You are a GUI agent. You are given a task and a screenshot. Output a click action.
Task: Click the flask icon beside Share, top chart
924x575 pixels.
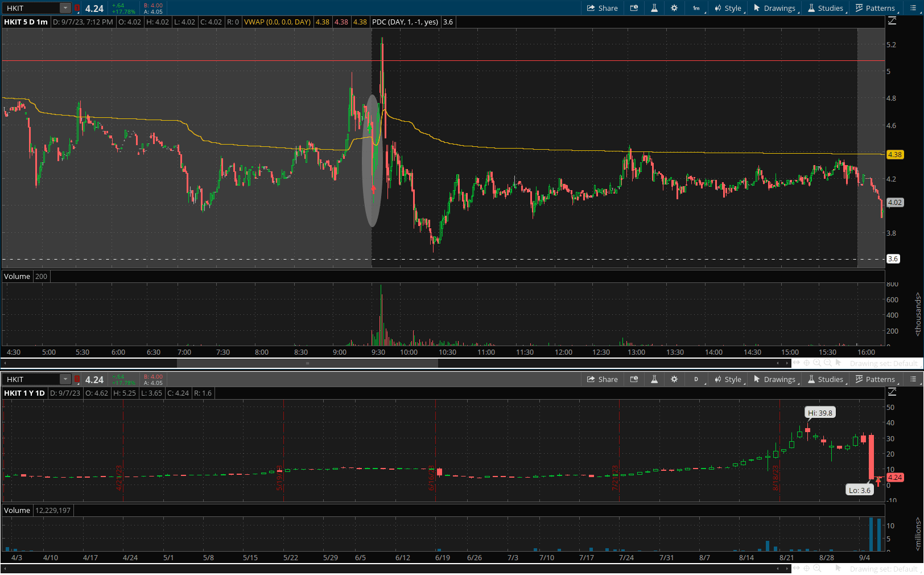[x=654, y=8]
